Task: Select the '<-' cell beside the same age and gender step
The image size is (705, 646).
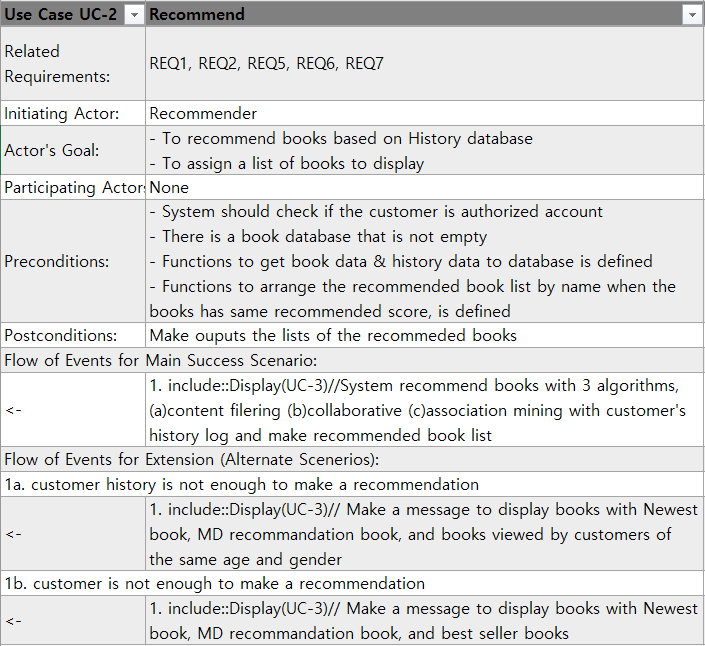Action: coord(73,534)
